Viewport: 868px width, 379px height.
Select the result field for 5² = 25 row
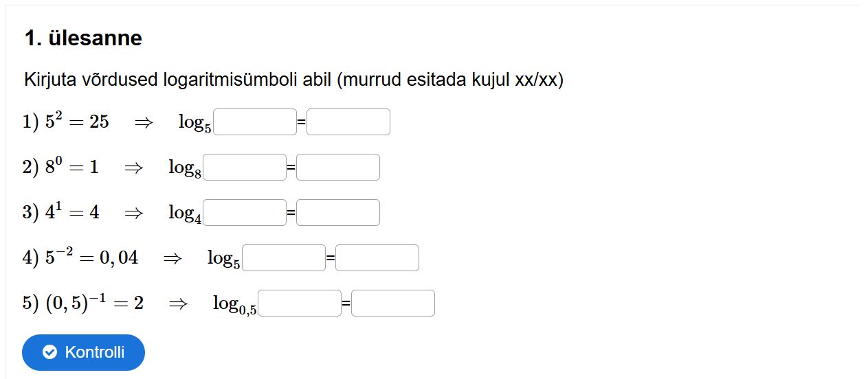pos(348,122)
